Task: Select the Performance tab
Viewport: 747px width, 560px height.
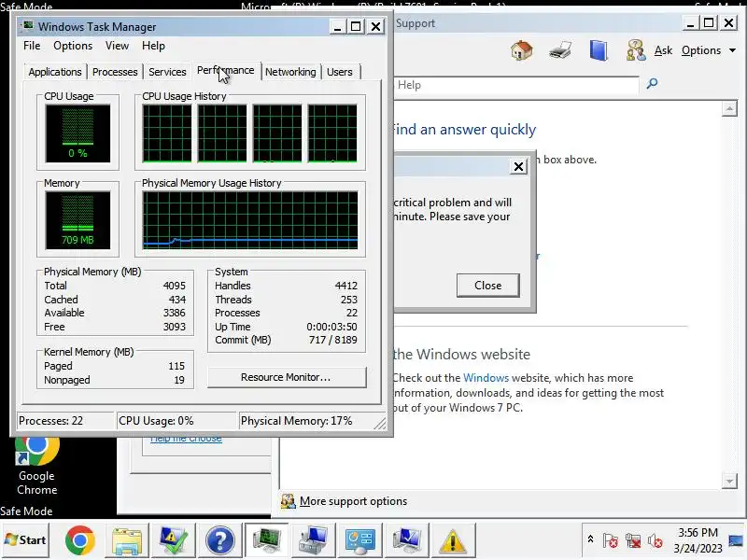Action: pyautogui.click(x=226, y=71)
